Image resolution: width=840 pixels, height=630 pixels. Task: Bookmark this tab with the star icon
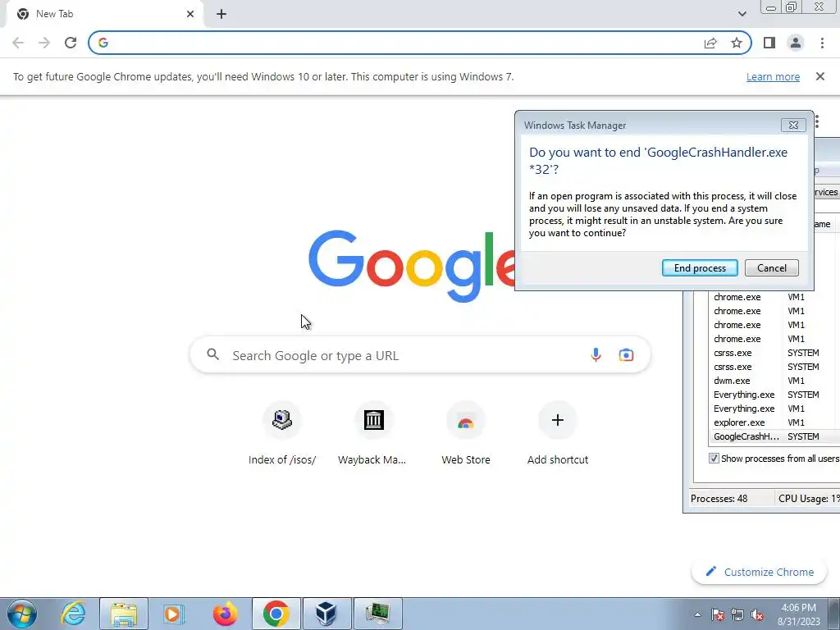(x=737, y=43)
